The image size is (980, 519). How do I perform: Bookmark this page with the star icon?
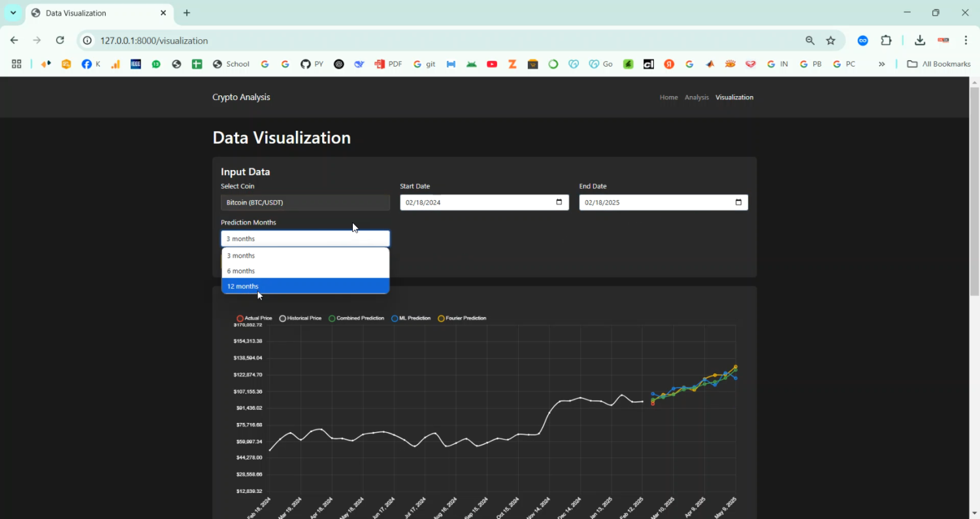pos(831,41)
